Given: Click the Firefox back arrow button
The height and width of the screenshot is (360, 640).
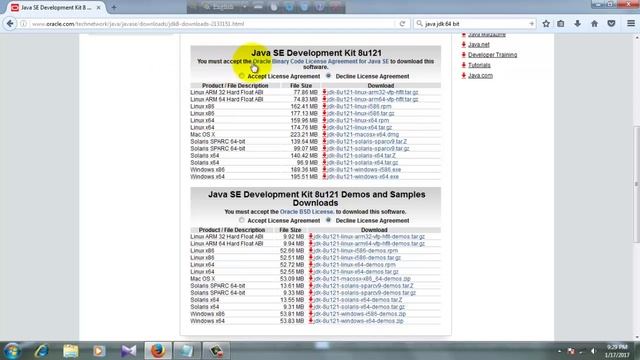Looking at the screenshot, I should click(x=10, y=24).
